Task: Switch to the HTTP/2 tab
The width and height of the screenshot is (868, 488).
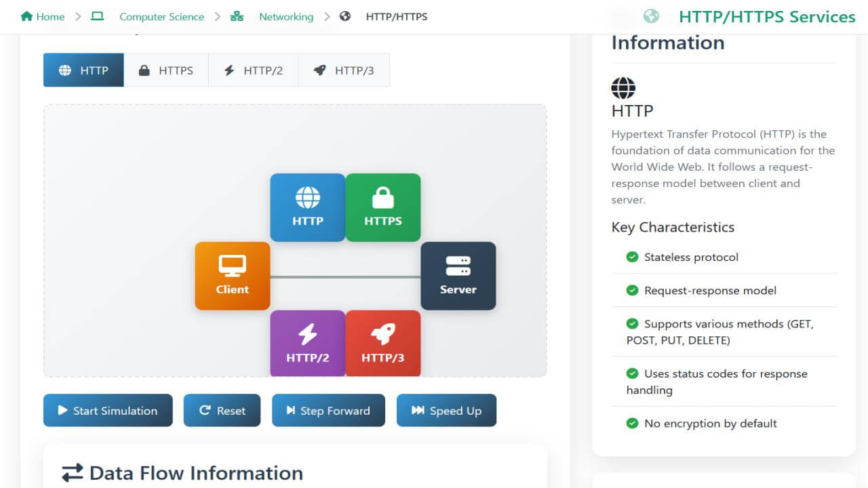Action: click(254, 70)
